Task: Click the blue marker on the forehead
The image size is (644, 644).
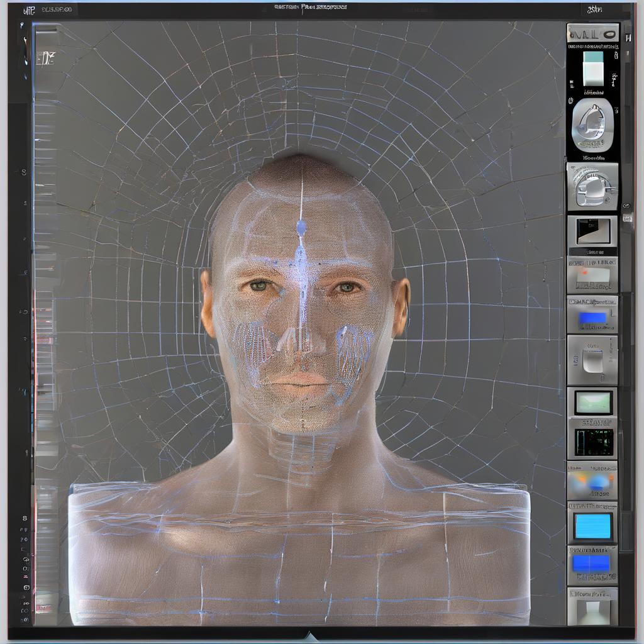Action: 301,228
